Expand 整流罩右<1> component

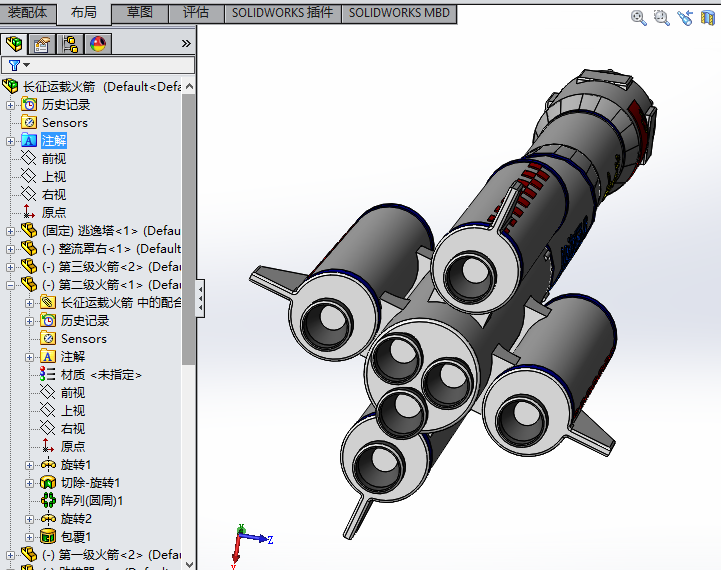pyautogui.click(x=10, y=249)
